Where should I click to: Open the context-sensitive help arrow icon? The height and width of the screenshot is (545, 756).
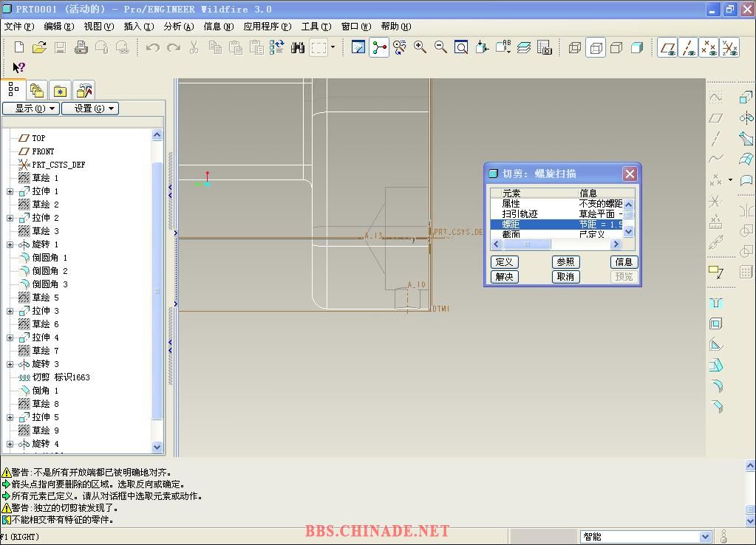[x=18, y=67]
